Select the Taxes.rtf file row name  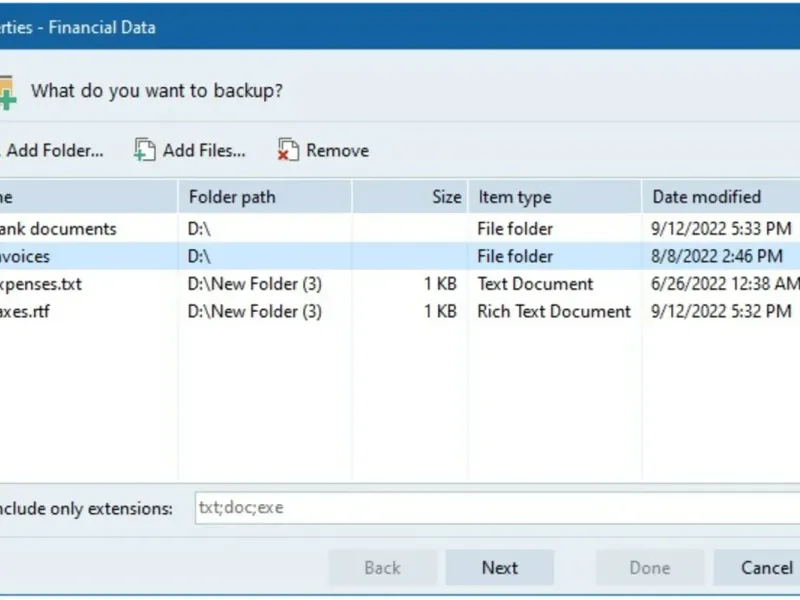(x=24, y=311)
